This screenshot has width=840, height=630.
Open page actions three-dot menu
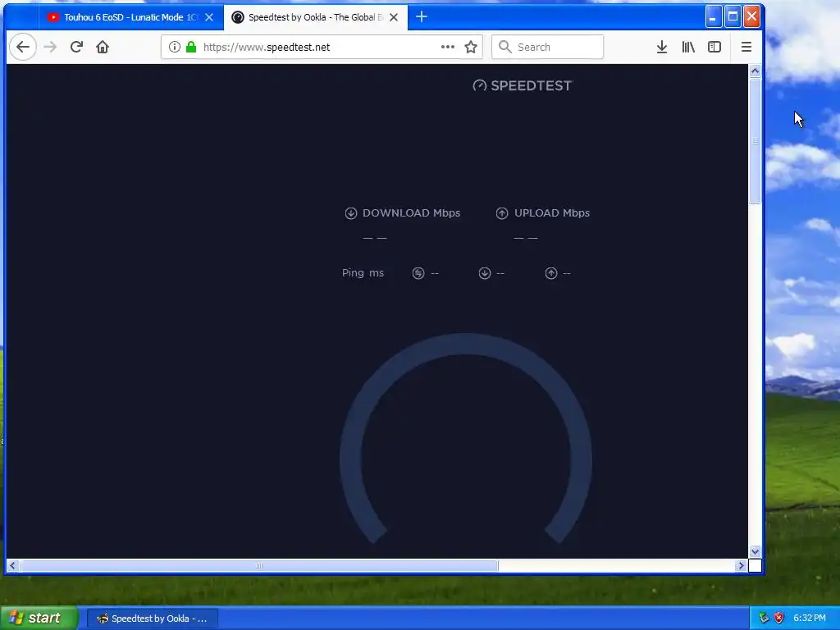click(448, 47)
